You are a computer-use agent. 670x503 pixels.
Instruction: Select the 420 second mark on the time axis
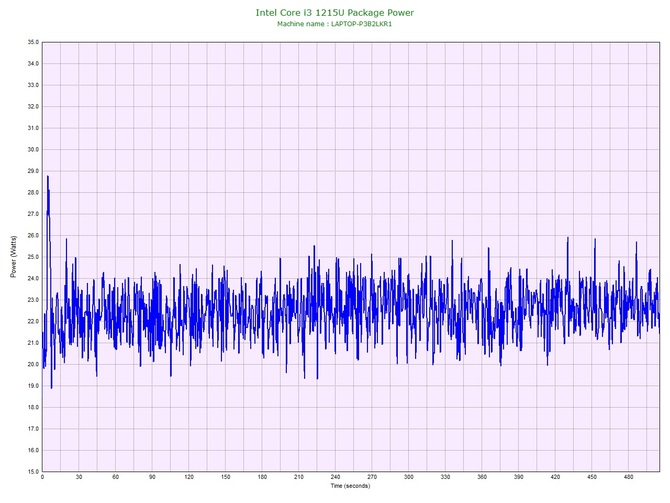[x=555, y=478]
